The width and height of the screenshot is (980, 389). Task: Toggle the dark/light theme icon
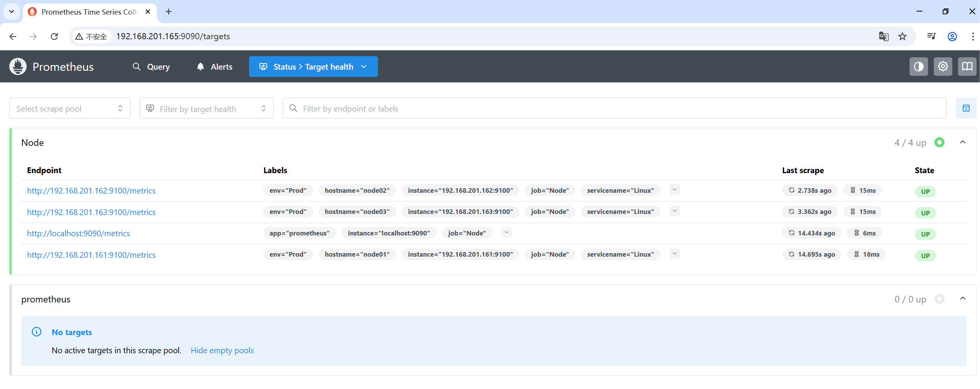918,67
